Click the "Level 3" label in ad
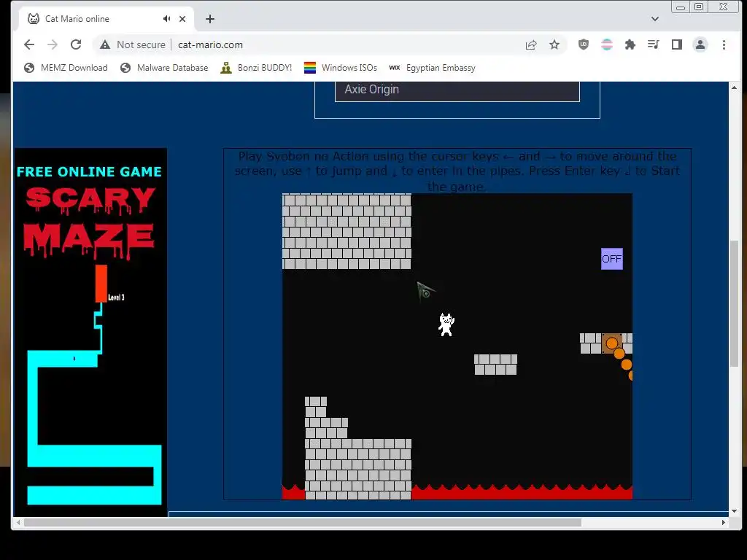This screenshot has height=560, width=747. pyautogui.click(x=116, y=297)
